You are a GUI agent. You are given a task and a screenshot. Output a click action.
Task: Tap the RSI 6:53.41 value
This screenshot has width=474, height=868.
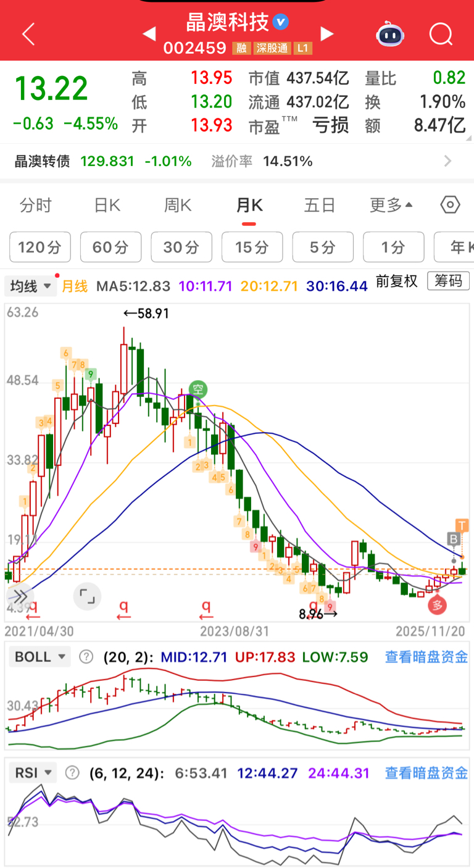201,772
